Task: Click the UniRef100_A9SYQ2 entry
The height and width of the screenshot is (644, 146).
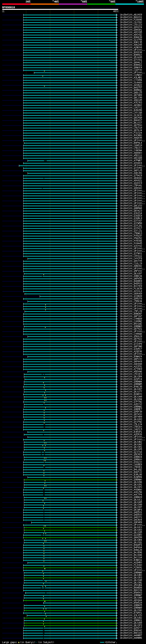Action: 131,35
